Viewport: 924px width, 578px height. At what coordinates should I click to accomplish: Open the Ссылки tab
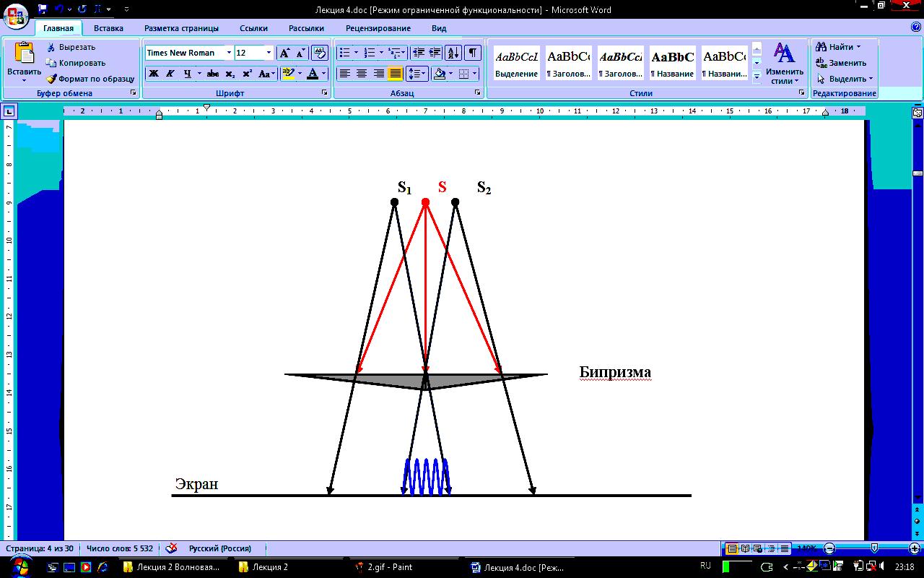click(253, 28)
